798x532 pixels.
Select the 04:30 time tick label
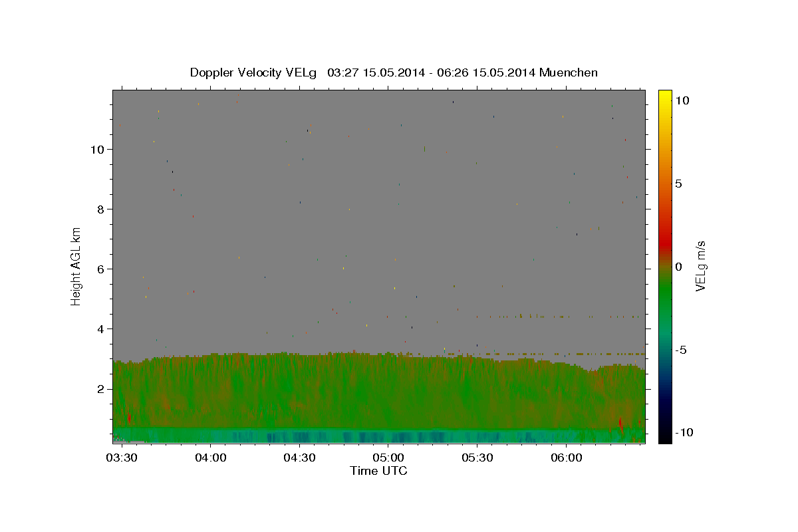(x=299, y=458)
